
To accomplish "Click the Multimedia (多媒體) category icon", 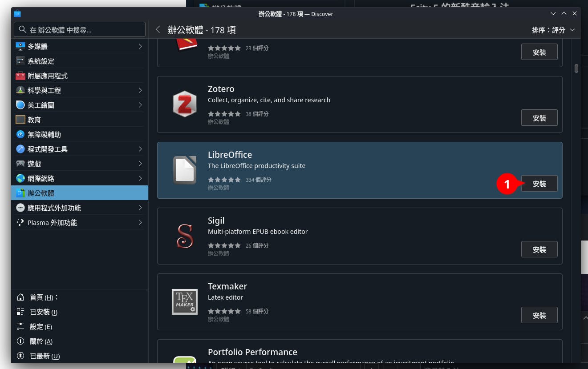I will (x=20, y=46).
